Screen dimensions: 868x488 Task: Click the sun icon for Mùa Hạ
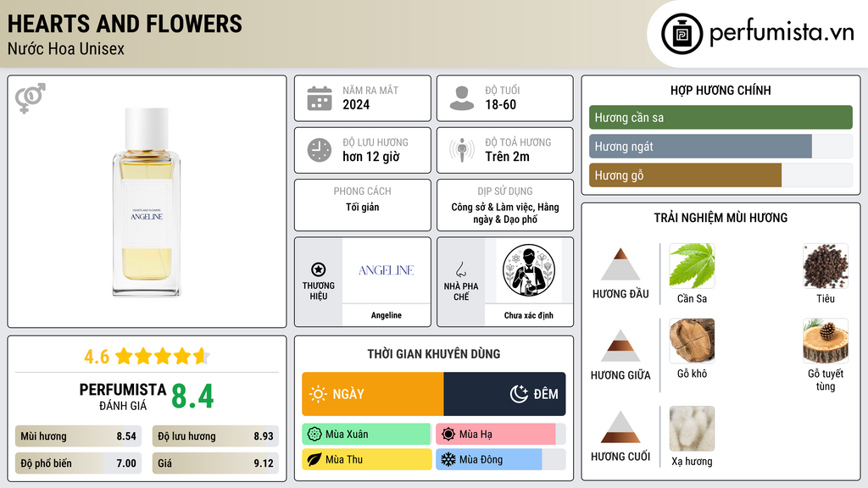pyautogui.click(x=448, y=435)
